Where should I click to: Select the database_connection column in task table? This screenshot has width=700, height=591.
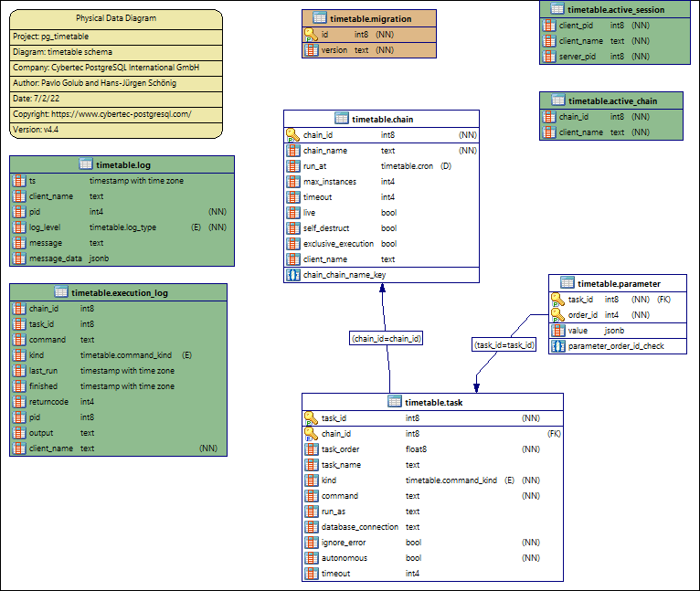pyautogui.click(x=360, y=527)
